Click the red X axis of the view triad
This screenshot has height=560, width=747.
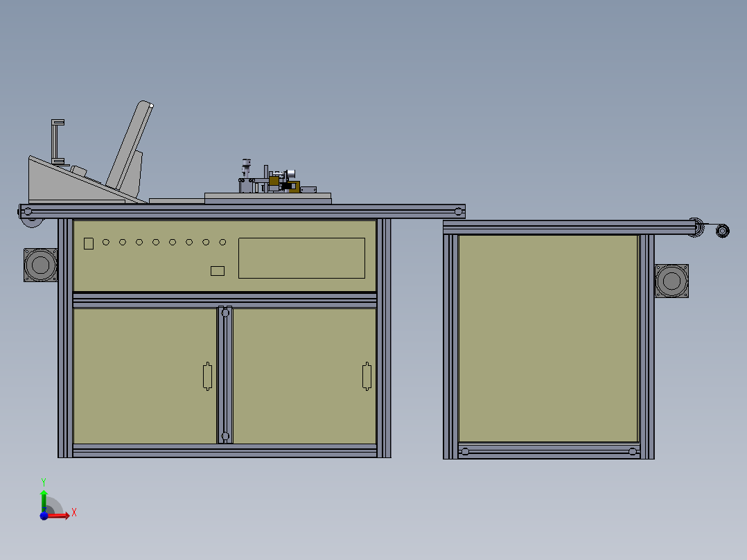coord(59,516)
